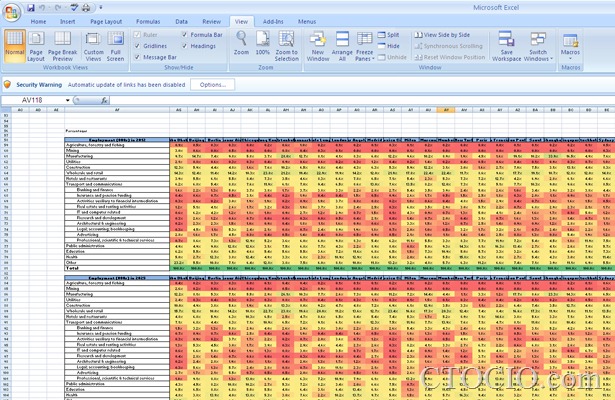This screenshot has height=400, width=615.
Task: Switch to Normal workbook view
Action: click(14, 46)
